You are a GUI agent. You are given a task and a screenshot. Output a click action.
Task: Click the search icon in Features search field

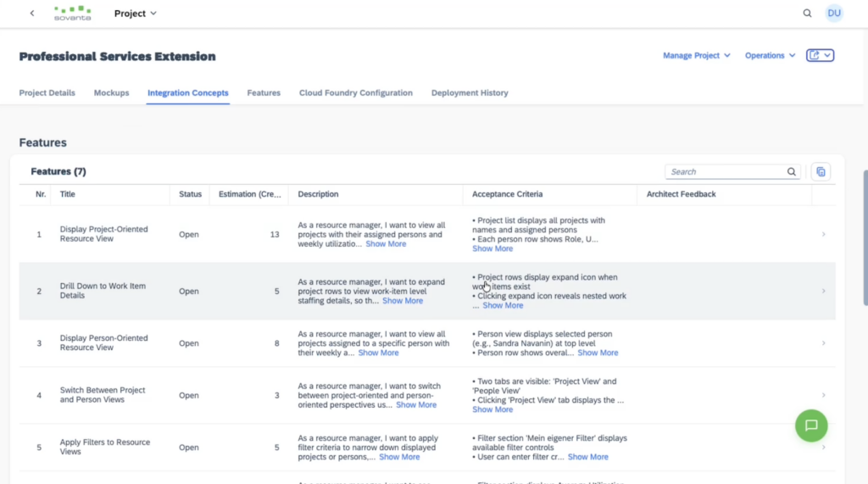point(792,172)
